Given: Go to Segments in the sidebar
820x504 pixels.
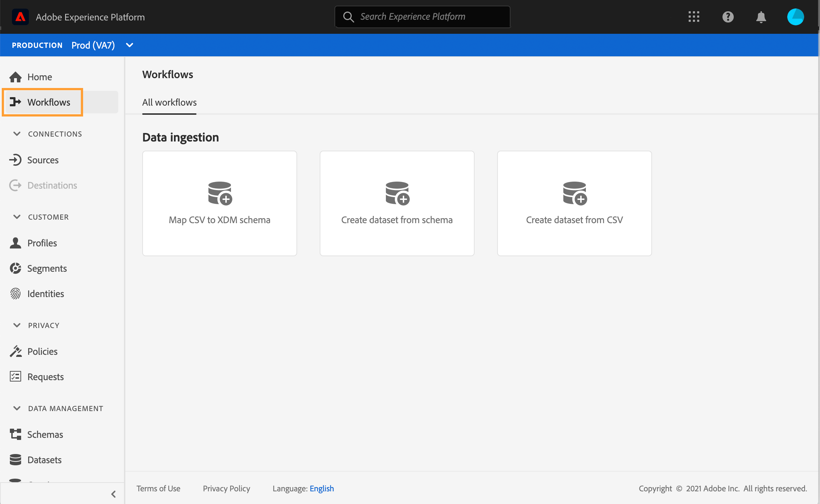Looking at the screenshot, I should [x=47, y=269].
